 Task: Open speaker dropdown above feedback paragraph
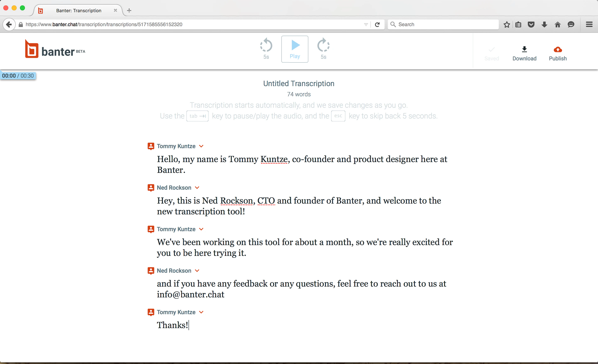[x=197, y=271]
